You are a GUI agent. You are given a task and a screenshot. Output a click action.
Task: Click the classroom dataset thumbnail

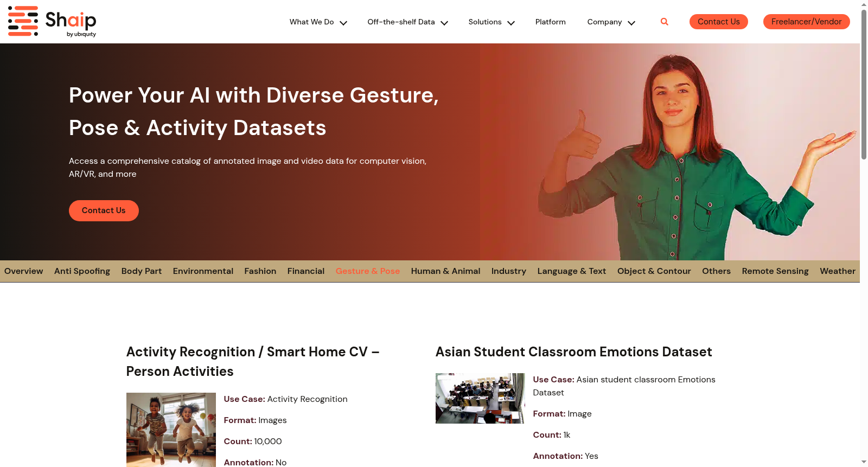(x=480, y=398)
